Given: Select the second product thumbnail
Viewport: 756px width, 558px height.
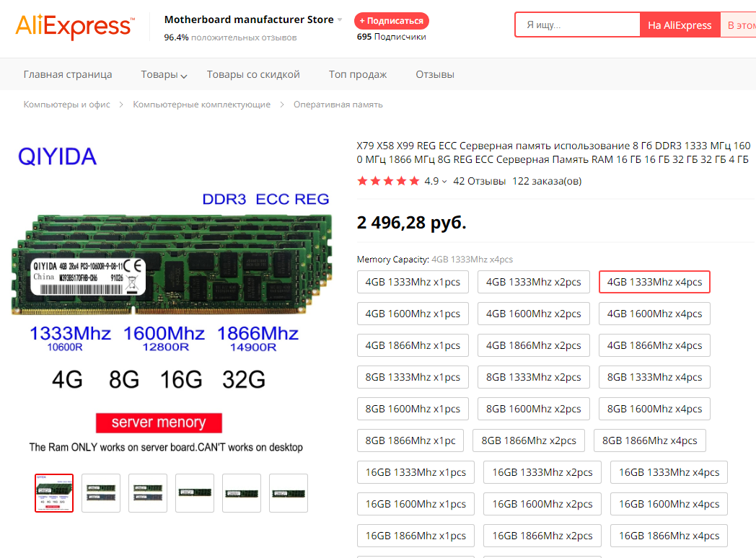Looking at the screenshot, I should [101, 493].
